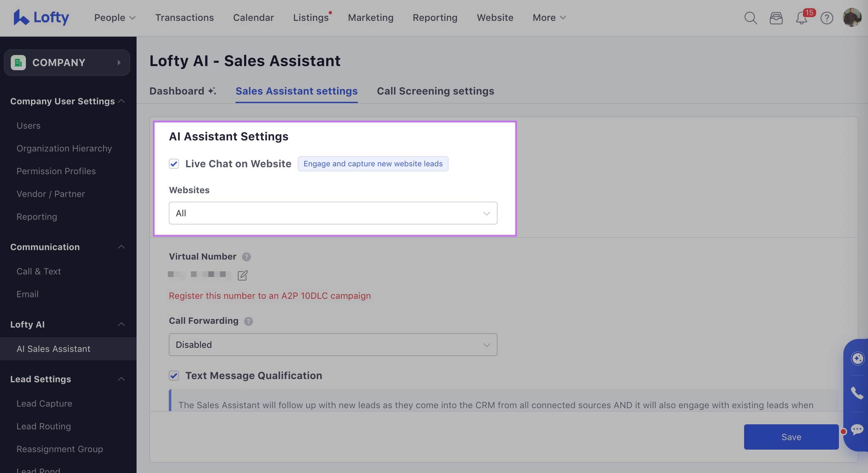868x473 pixels.
Task: Collapse Company User Settings section
Action: [x=122, y=101]
